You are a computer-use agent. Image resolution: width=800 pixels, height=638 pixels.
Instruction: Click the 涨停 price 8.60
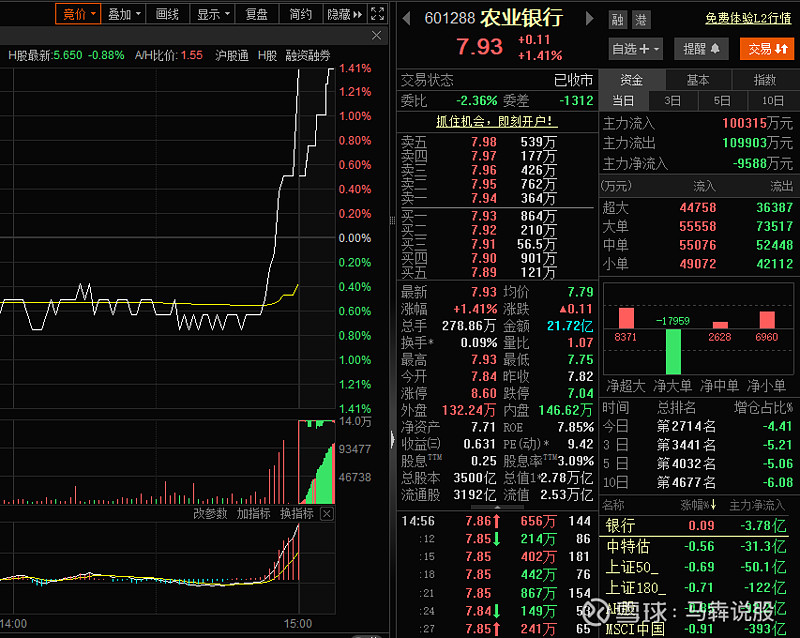click(x=484, y=394)
